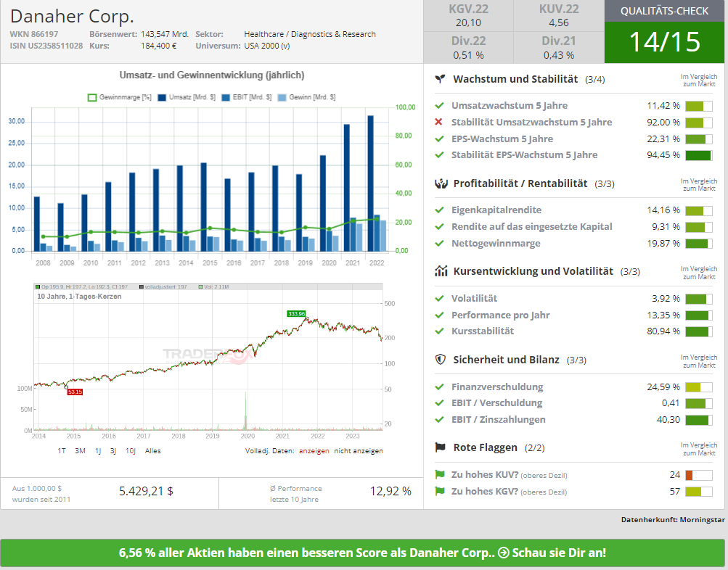Viewport: 728px width, 570px height.
Task: Click the 'anzeigen' link for Volladj. Daten
Action: click(x=314, y=450)
